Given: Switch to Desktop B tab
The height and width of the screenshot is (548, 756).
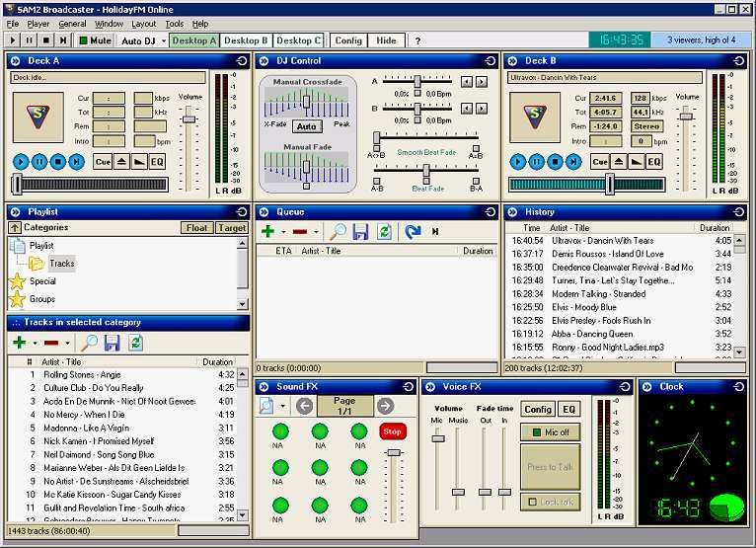Looking at the screenshot, I should pos(246,40).
